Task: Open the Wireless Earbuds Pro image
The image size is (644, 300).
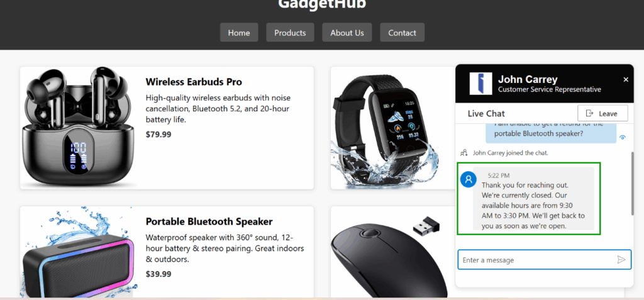Action: [79, 128]
